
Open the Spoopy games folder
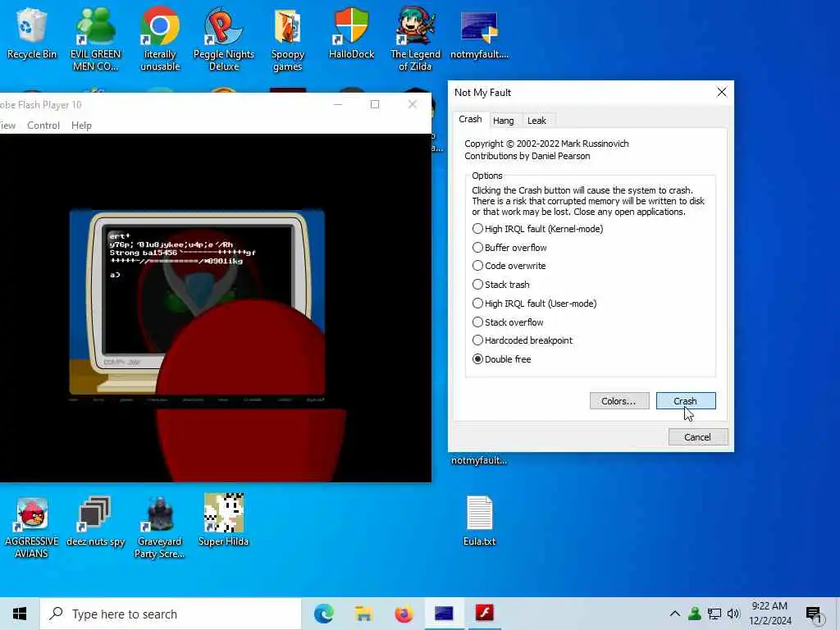click(x=287, y=39)
